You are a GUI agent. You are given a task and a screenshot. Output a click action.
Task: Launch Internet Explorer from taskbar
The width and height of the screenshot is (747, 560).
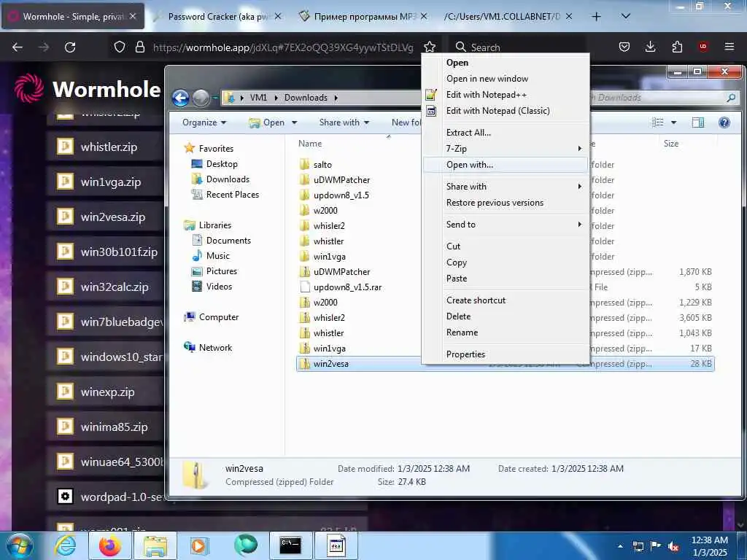(x=65, y=545)
